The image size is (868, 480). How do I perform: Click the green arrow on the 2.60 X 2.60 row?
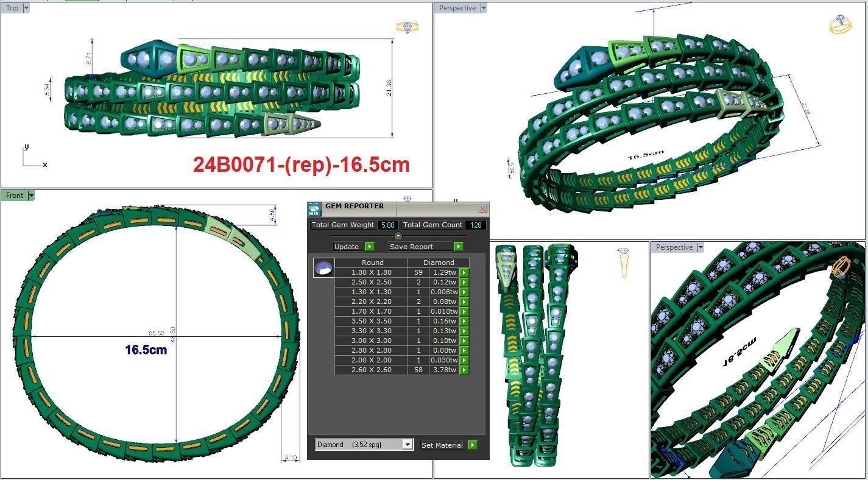(464, 370)
